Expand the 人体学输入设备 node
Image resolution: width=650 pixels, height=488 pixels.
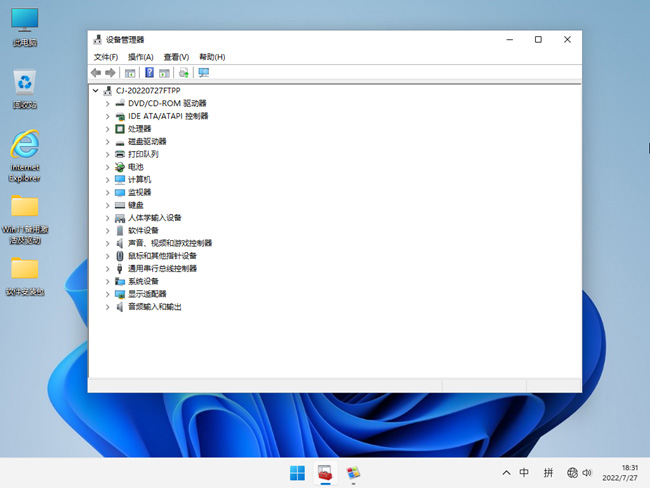point(107,218)
